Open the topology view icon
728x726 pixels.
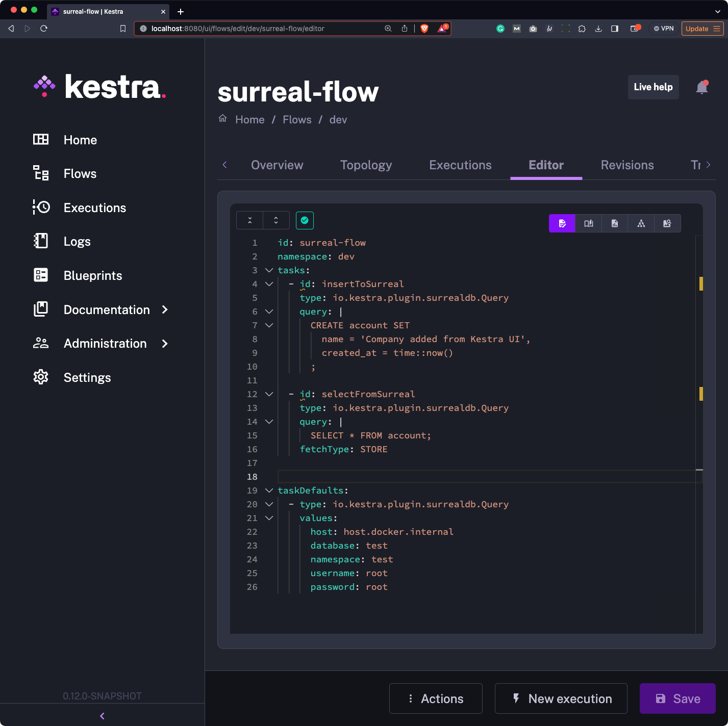point(641,223)
